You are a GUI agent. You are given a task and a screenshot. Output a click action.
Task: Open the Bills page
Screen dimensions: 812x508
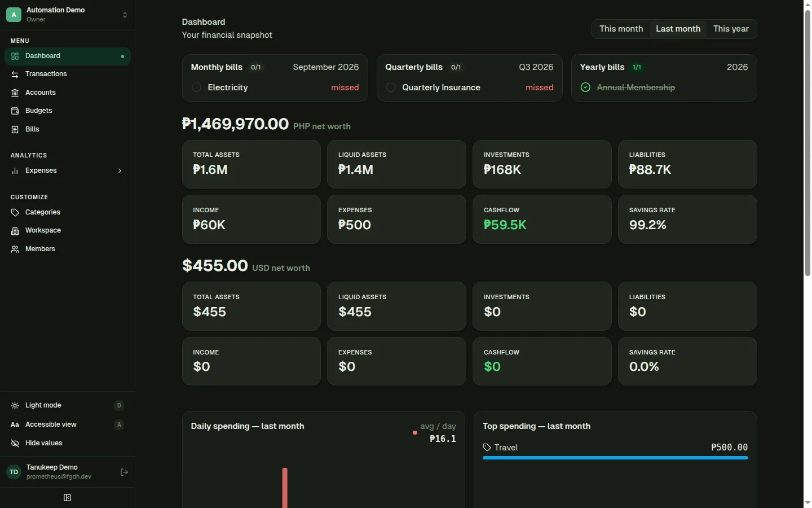point(68,129)
